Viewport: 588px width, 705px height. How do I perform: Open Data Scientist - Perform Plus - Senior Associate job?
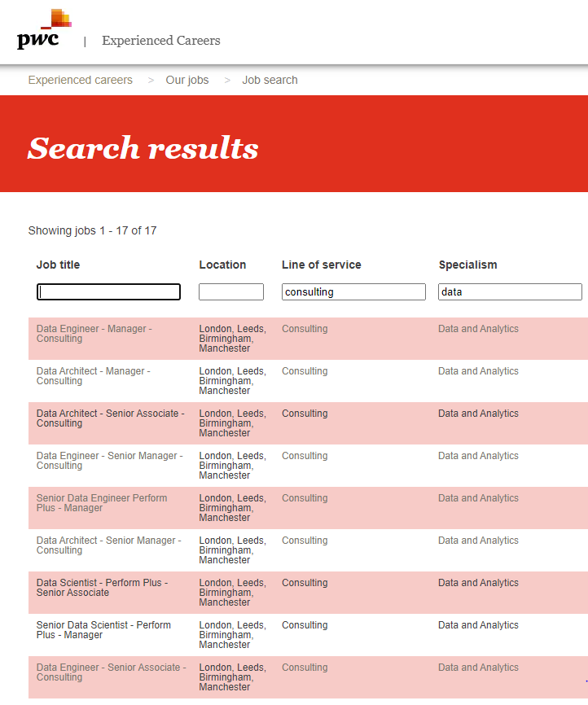click(x=102, y=587)
